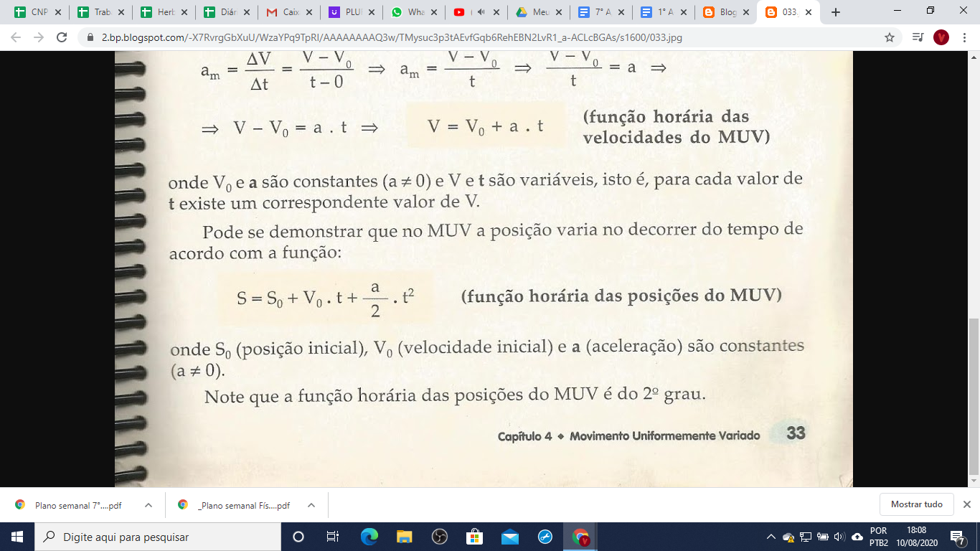Launch Microsoft Edge from taskbar
Viewport: 980px width, 551px height.
point(369,537)
